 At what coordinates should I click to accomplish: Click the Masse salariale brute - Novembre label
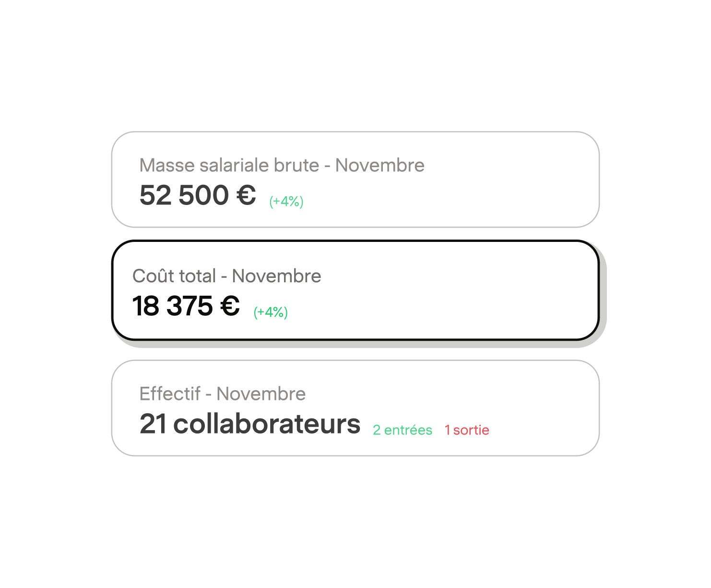tap(282, 165)
